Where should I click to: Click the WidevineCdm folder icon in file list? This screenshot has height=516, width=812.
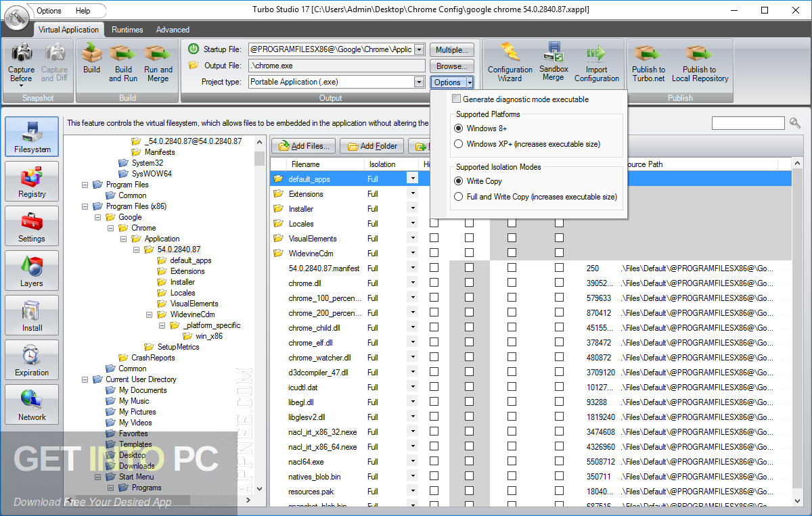click(x=278, y=254)
